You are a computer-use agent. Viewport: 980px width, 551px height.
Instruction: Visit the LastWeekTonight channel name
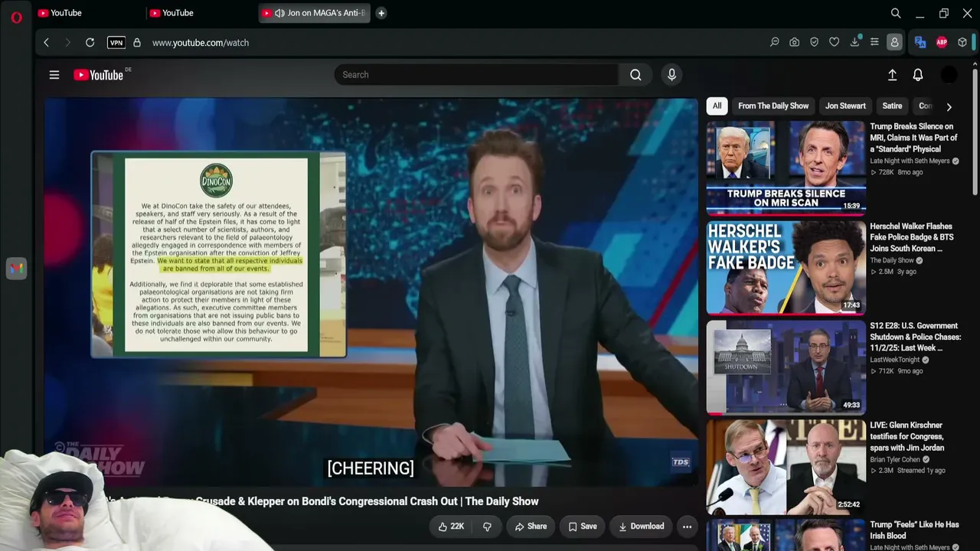tap(895, 360)
